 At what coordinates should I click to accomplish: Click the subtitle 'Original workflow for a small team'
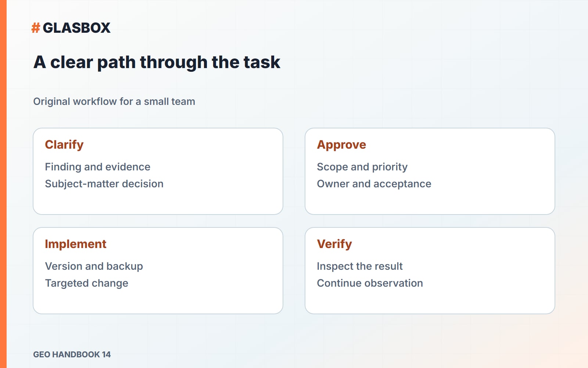(x=114, y=102)
